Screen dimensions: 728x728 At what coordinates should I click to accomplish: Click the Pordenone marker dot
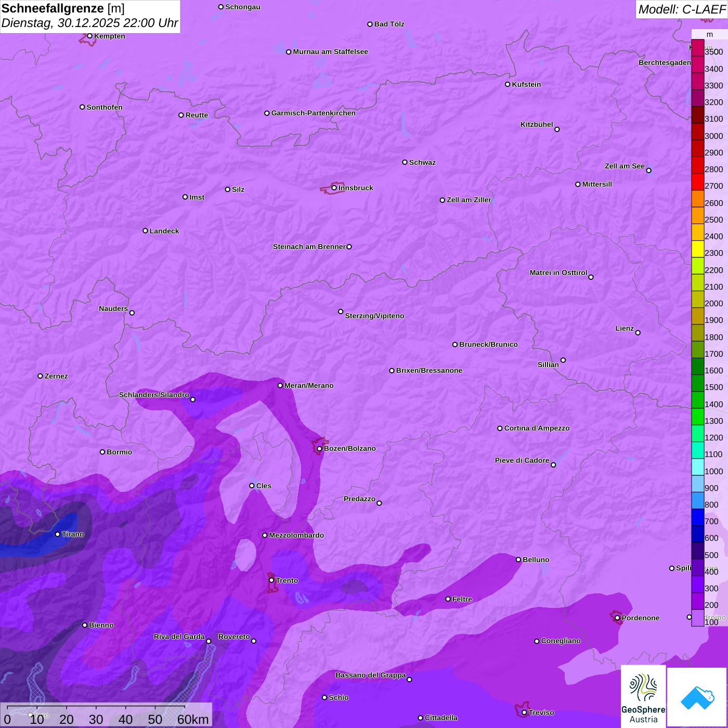coord(617,618)
